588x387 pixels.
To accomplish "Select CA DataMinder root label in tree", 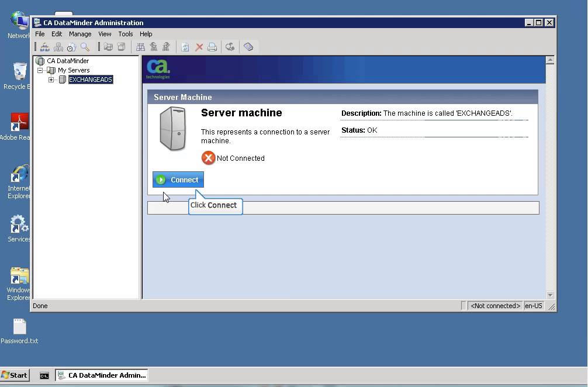I will pyautogui.click(x=68, y=61).
